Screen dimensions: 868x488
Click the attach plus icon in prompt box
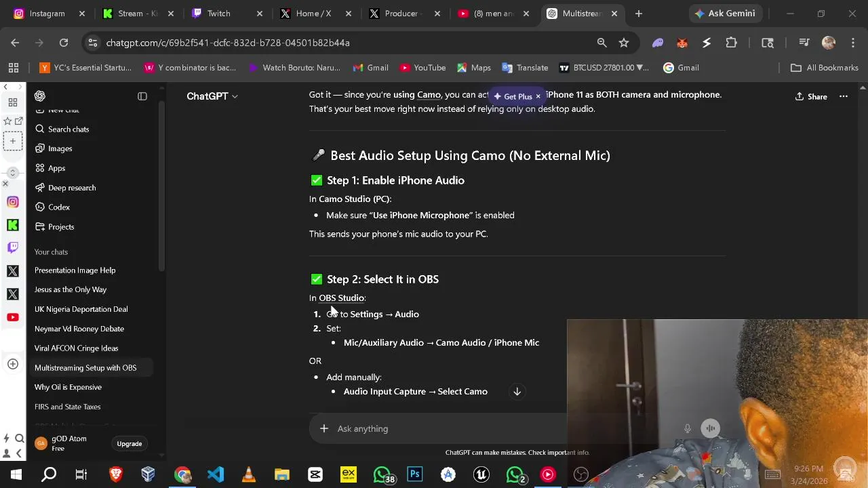pos(324,428)
